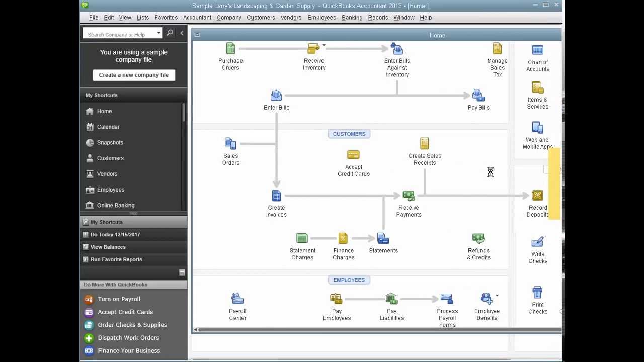
Task: Open the Payroll Center icon
Action: (237, 299)
